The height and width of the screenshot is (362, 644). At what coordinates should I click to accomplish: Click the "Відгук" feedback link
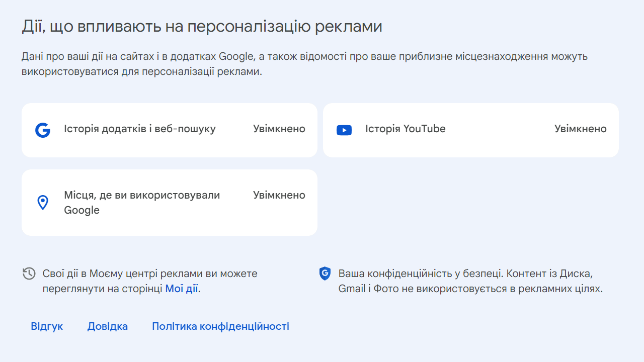(x=47, y=326)
